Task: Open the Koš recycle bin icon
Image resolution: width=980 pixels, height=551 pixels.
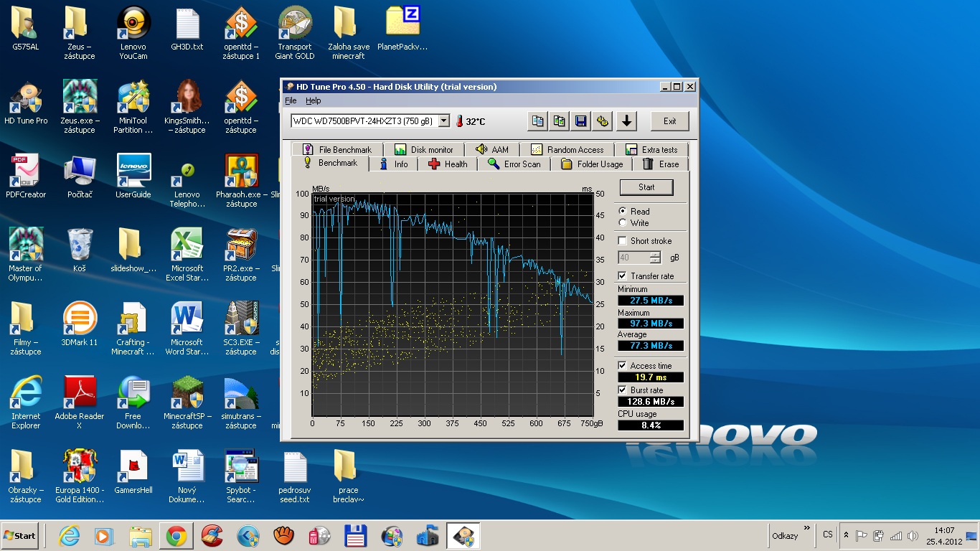Action: click(79, 248)
